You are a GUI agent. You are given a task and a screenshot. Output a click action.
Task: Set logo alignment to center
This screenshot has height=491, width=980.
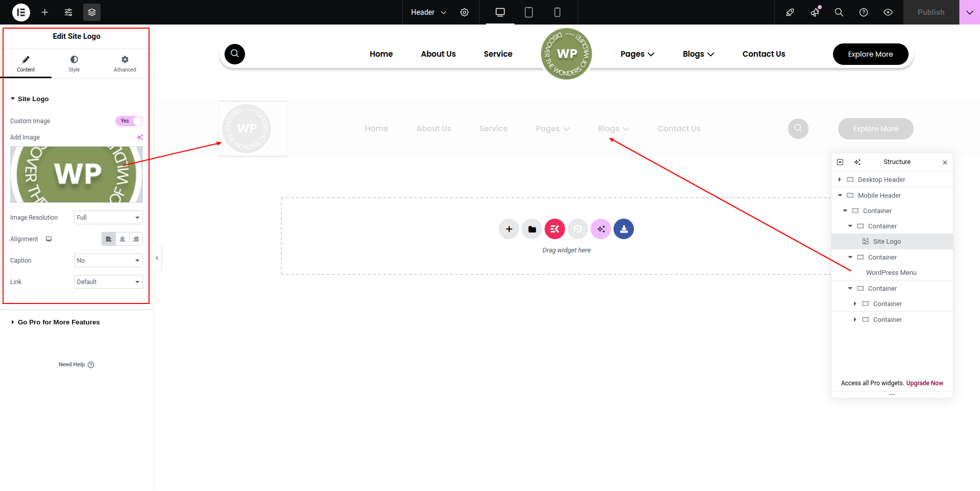(122, 239)
